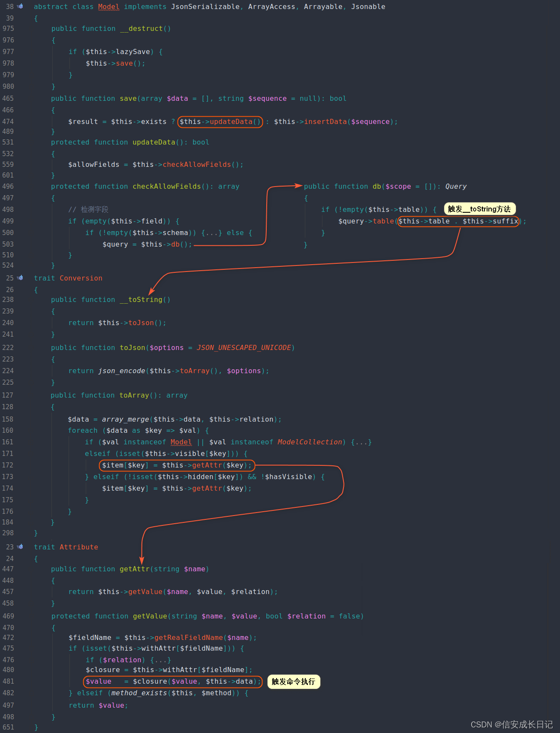Click $allowFields variable on line 559
This screenshot has width=560, height=733.
tap(94, 165)
